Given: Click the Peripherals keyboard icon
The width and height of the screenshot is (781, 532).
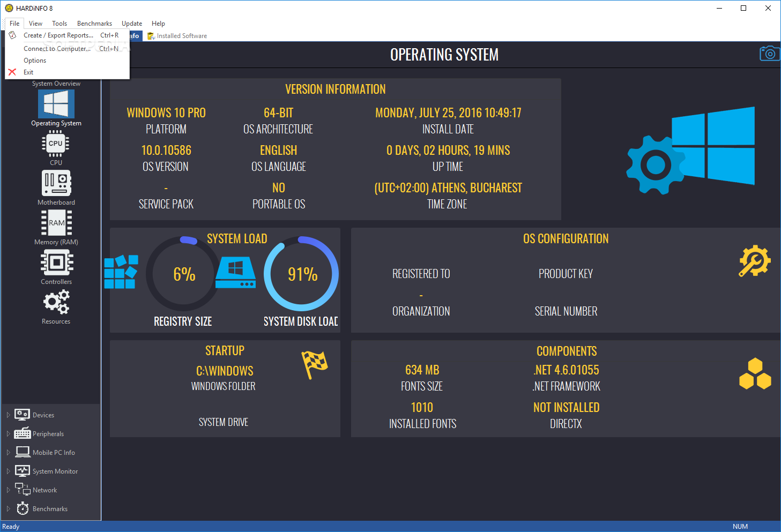Looking at the screenshot, I should tap(22, 433).
